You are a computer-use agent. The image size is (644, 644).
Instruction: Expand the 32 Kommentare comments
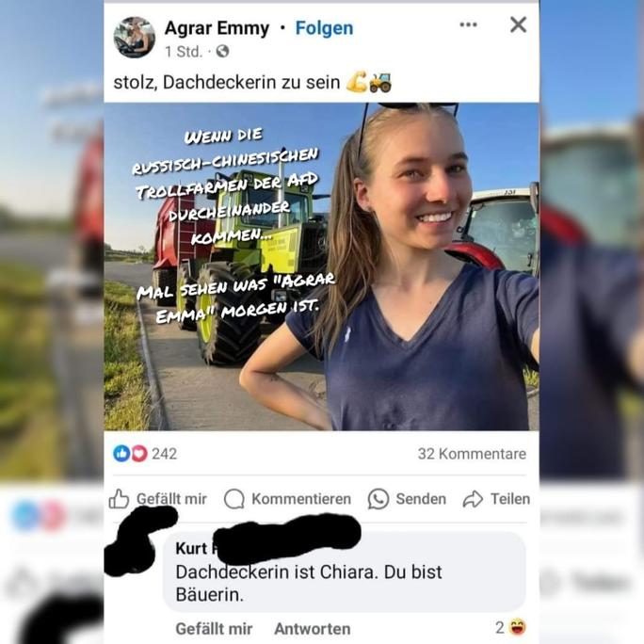click(472, 454)
